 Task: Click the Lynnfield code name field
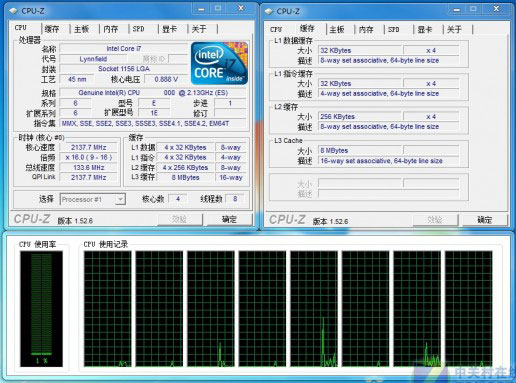coord(93,59)
